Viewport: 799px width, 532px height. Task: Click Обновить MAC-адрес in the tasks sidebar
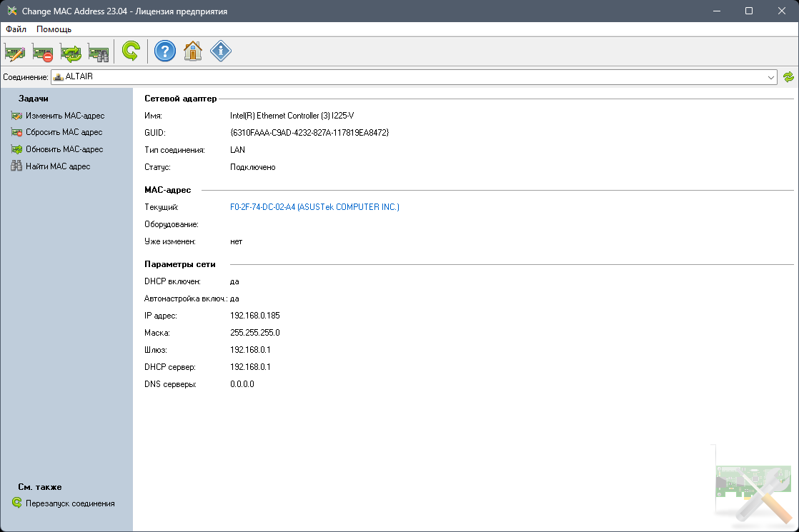(x=64, y=149)
